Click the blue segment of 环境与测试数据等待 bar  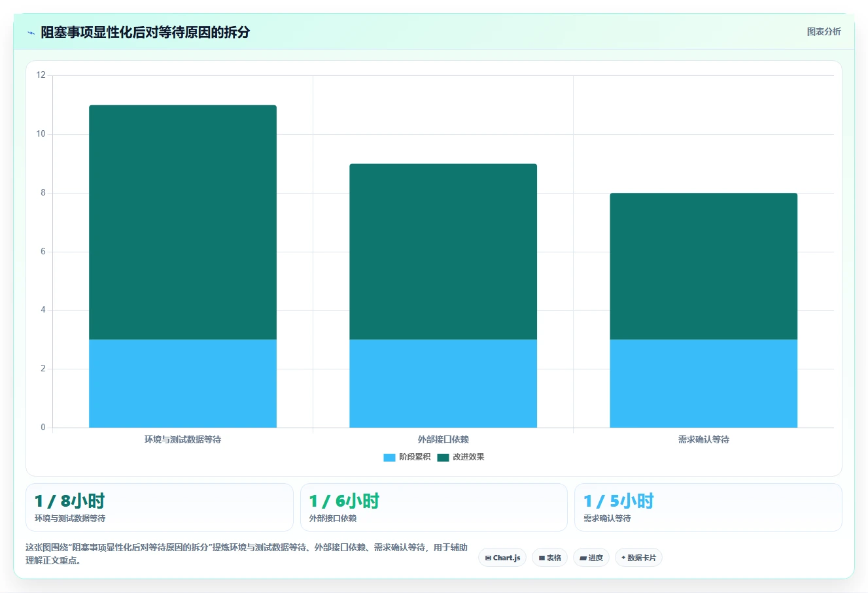tap(182, 384)
